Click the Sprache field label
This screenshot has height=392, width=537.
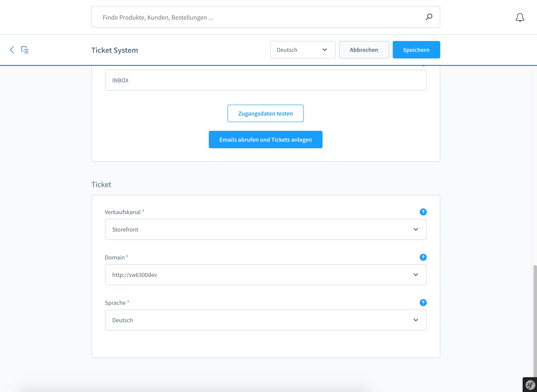coord(115,303)
